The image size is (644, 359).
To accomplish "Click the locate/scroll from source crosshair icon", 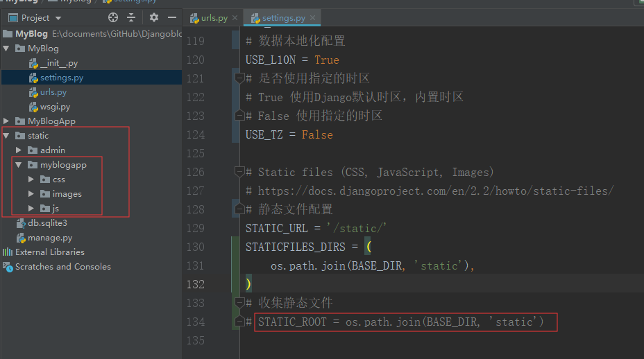I will click(x=113, y=17).
